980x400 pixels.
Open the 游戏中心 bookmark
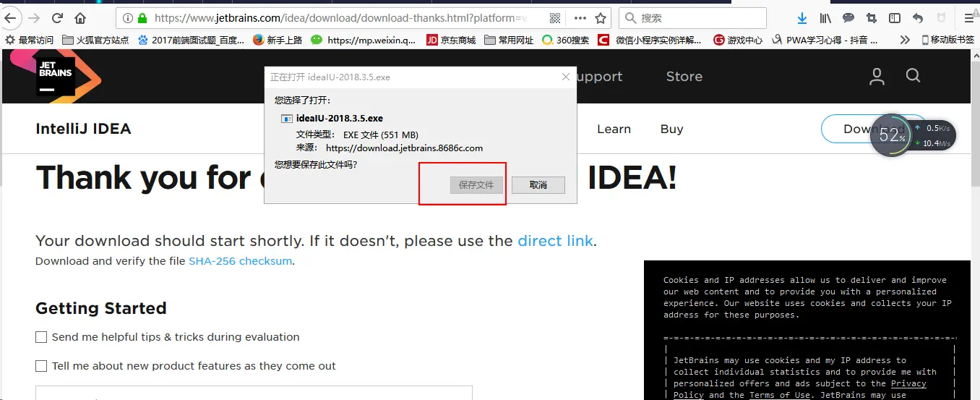tap(738, 40)
